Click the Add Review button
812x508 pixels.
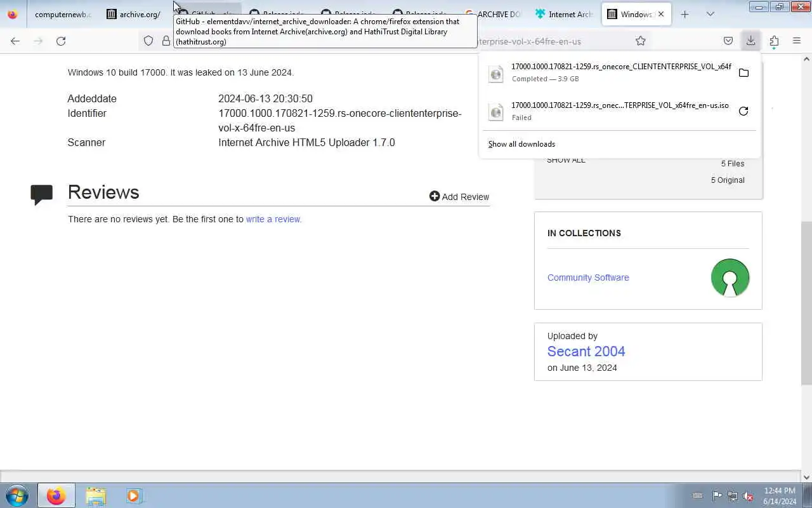click(x=459, y=197)
